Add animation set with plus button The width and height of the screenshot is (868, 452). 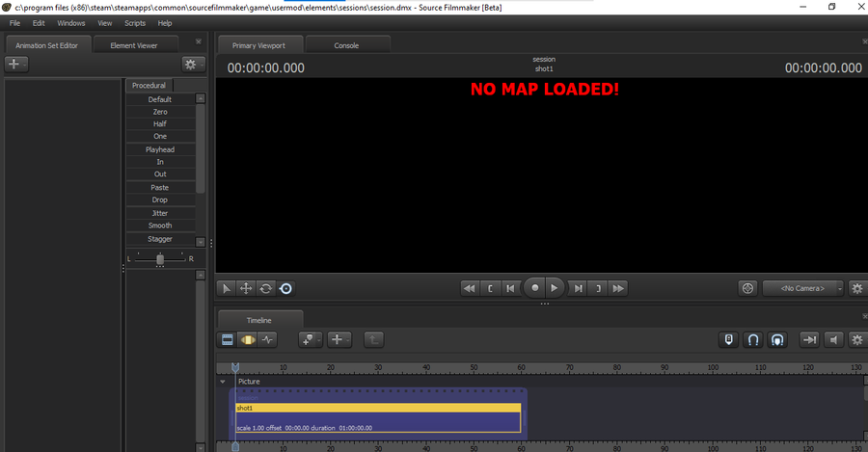click(x=16, y=65)
